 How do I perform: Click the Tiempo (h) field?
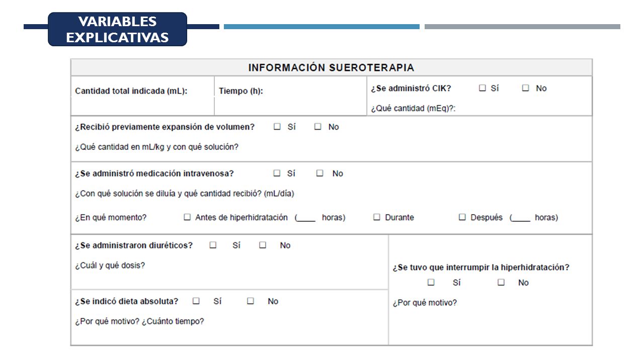pos(291,96)
